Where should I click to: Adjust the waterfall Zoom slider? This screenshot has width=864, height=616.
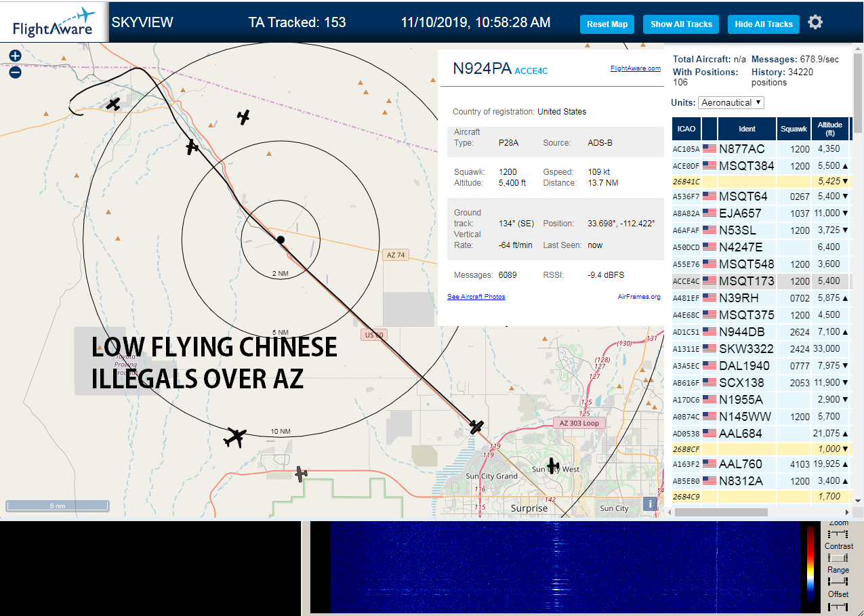coord(838,535)
